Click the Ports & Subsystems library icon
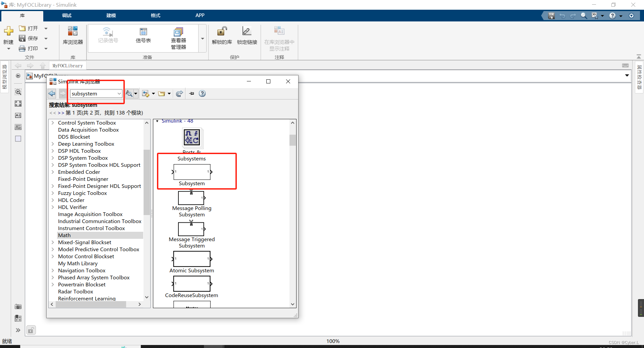Image resolution: width=644 pixels, height=348 pixels. pyautogui.click(x=192, y=138)
